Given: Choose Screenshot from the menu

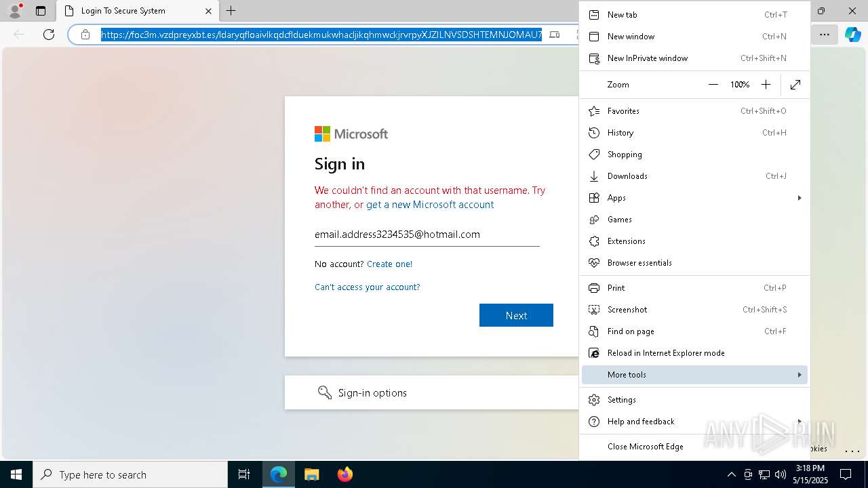Looking at the screenshot, I should coord(694,310).
